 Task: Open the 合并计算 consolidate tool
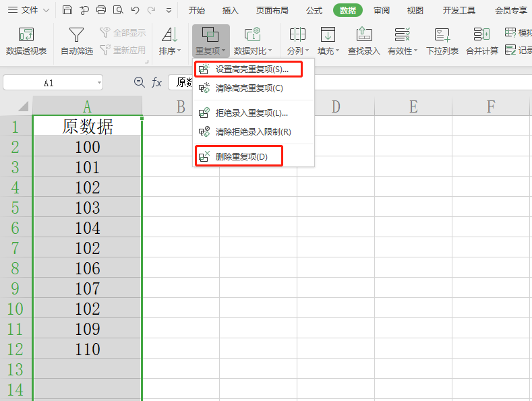[x=481, y=40]
